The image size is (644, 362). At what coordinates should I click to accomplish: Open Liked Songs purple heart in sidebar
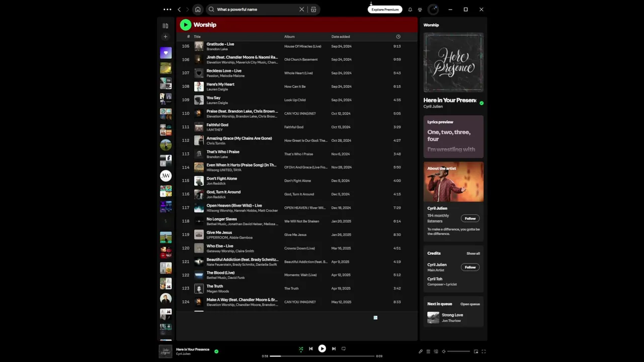(x=166, y=53)
